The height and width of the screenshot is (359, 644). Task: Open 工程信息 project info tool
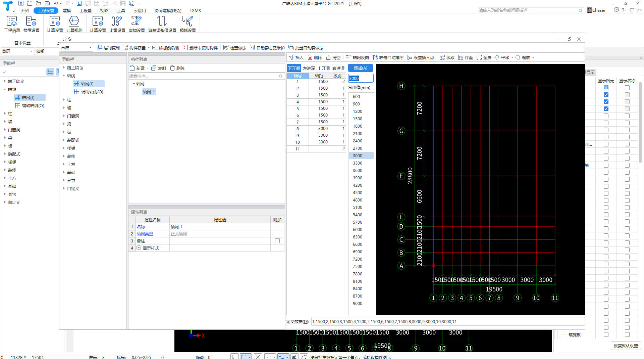point(12,24)
